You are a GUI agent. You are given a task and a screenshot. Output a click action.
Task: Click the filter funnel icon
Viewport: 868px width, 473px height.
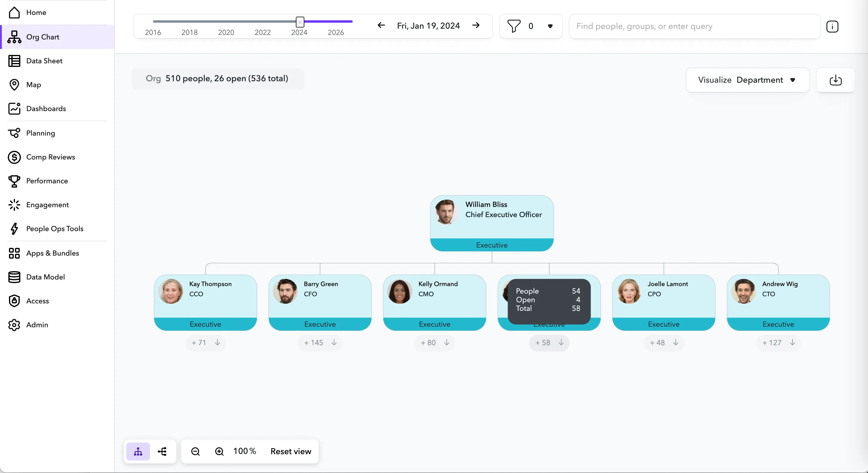[x=514, y=26]
